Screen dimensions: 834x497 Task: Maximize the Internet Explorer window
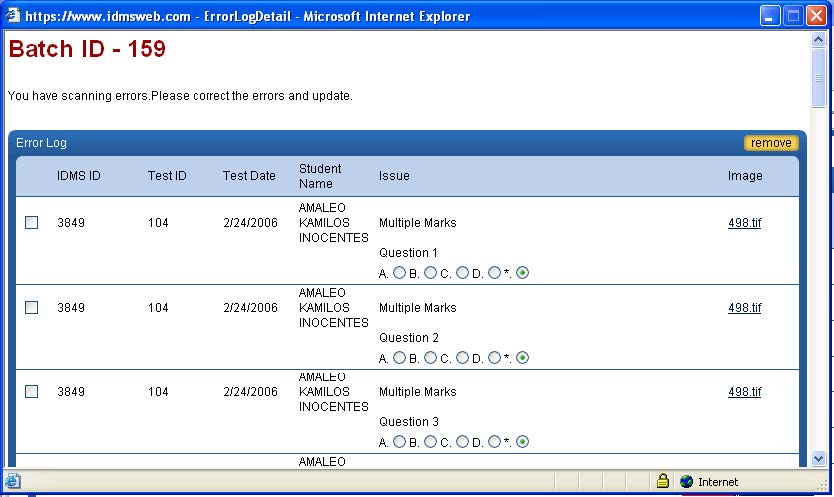tap(792, 16)
